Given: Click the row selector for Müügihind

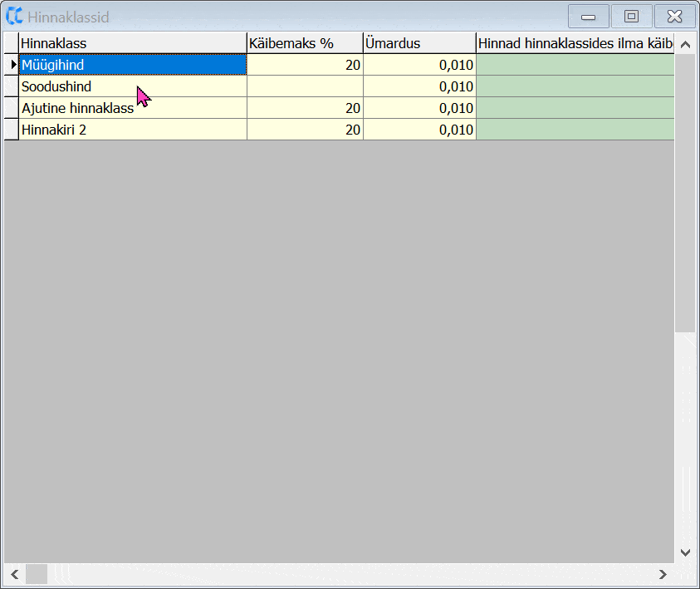Looking at the screenshot, I should pyautogui.click(x=12, y=65).
